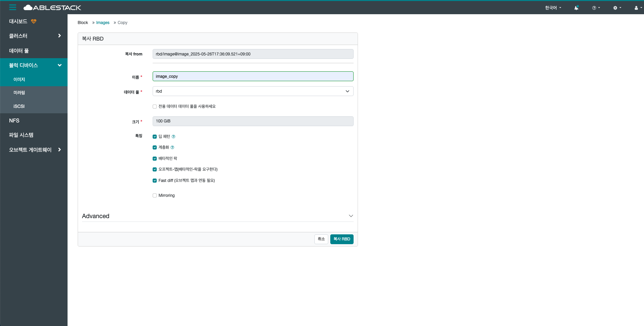Disable the Fast diff checkbox
The image size is (644, 326).
[x=155, y=181]
